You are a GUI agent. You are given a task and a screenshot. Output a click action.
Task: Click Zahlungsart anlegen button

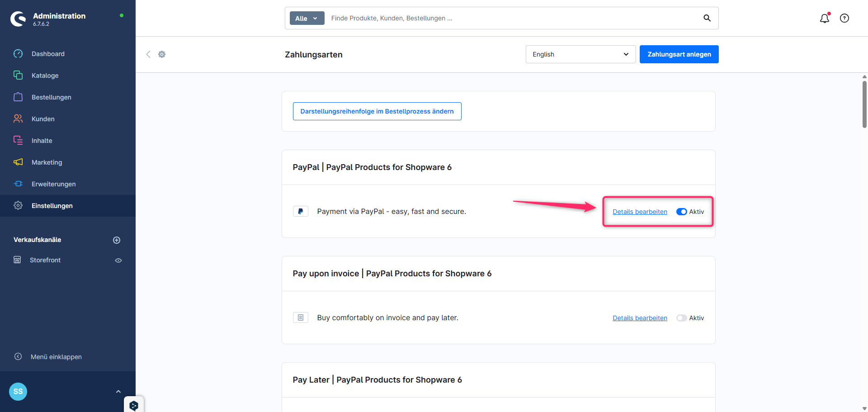[679, 54]
